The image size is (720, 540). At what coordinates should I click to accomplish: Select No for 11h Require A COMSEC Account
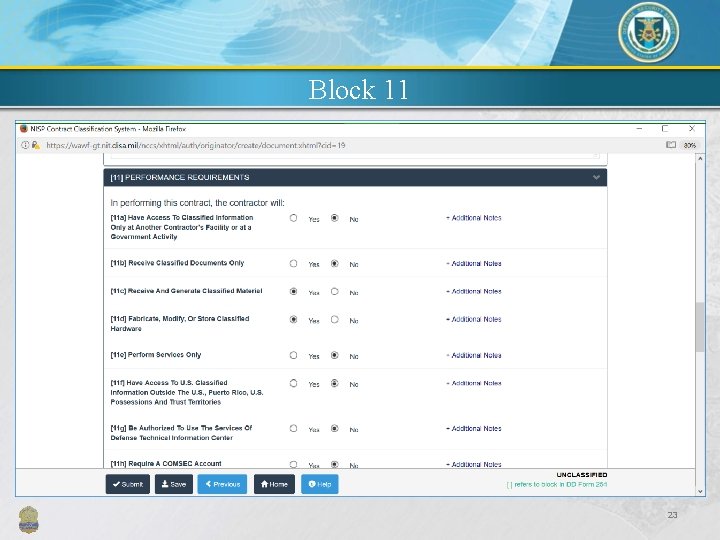point(335,464)
